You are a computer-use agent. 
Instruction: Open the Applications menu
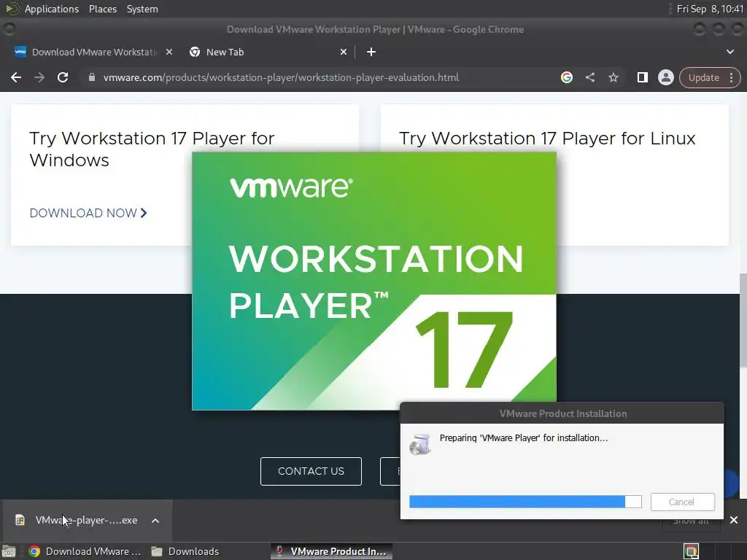(x=52, y=9)
